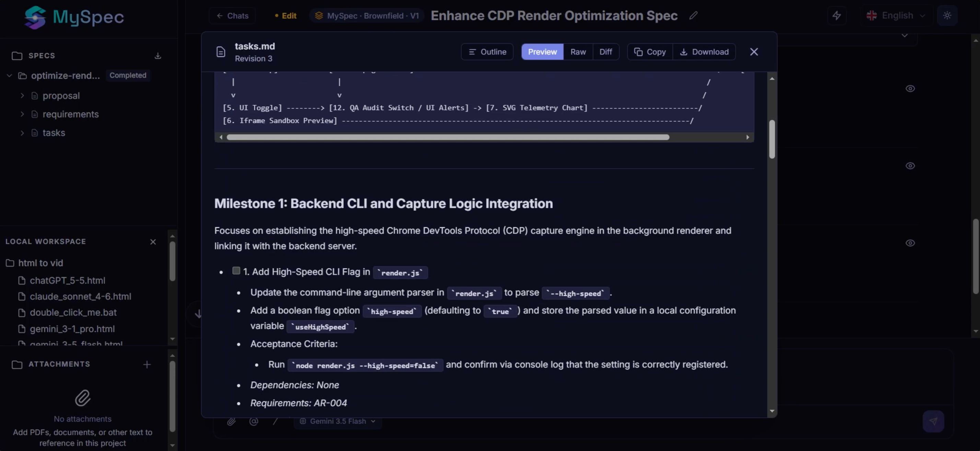Click the paperclip No attachments icon
The width and height of the screenshot is (980, 451).
point(83,398)
